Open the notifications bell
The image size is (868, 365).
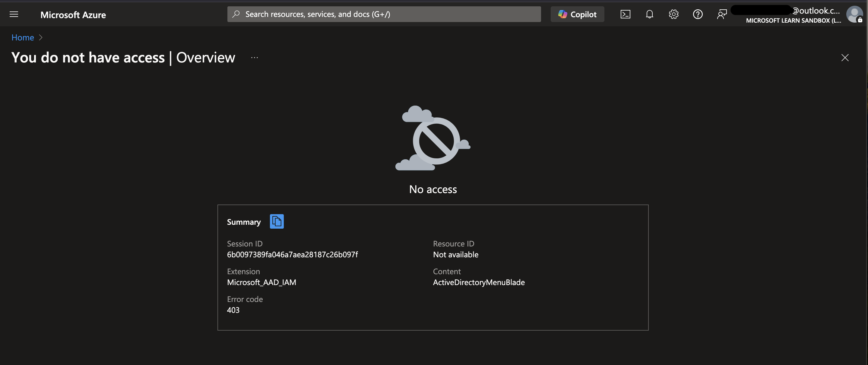click(649, 14)
